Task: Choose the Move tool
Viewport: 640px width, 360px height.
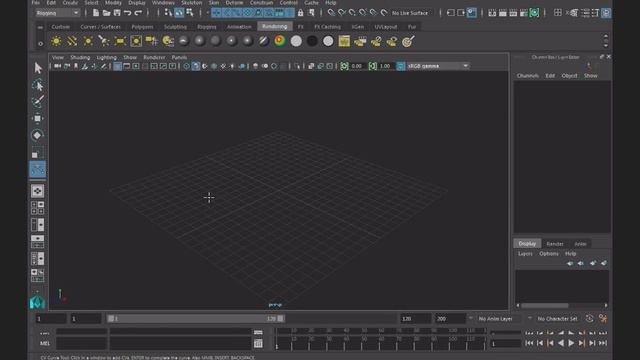Action: coord(38,118)
